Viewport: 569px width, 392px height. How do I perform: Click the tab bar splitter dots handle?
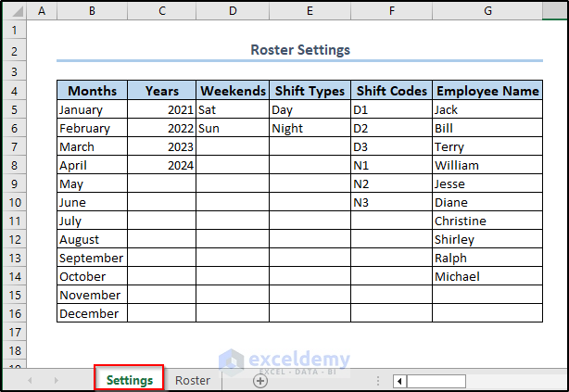[378, 381]
